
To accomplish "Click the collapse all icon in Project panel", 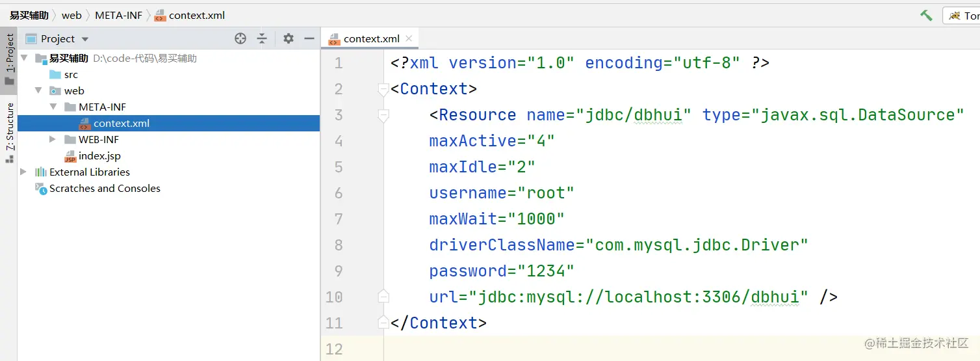I will click(262, 39).
